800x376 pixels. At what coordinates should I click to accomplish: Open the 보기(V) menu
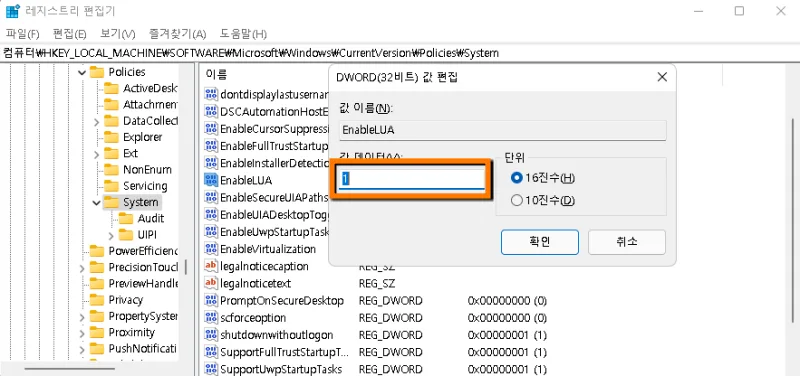[117, 34]
